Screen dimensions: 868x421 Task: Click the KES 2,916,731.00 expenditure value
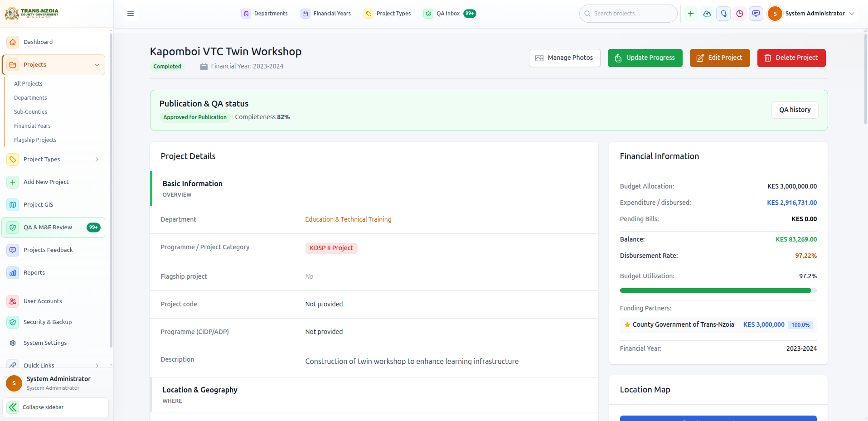tap(792, 203)
